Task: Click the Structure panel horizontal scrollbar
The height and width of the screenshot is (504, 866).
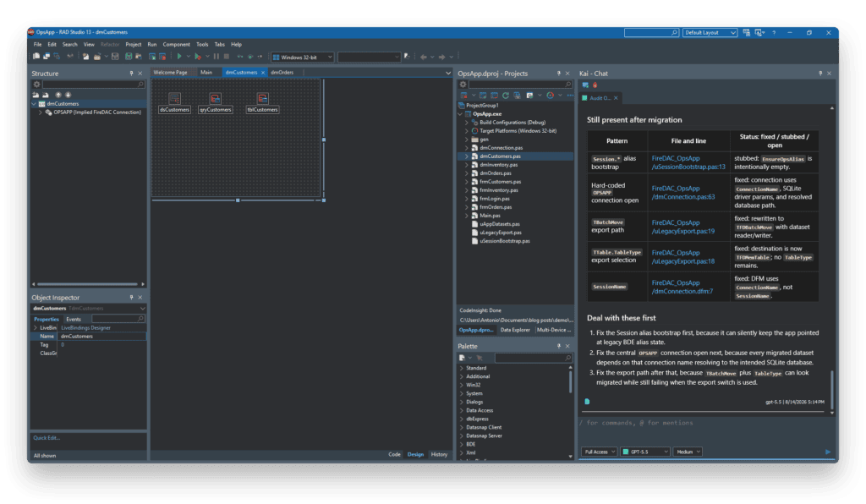Action: pyautogui.click(x=87, y=284)
